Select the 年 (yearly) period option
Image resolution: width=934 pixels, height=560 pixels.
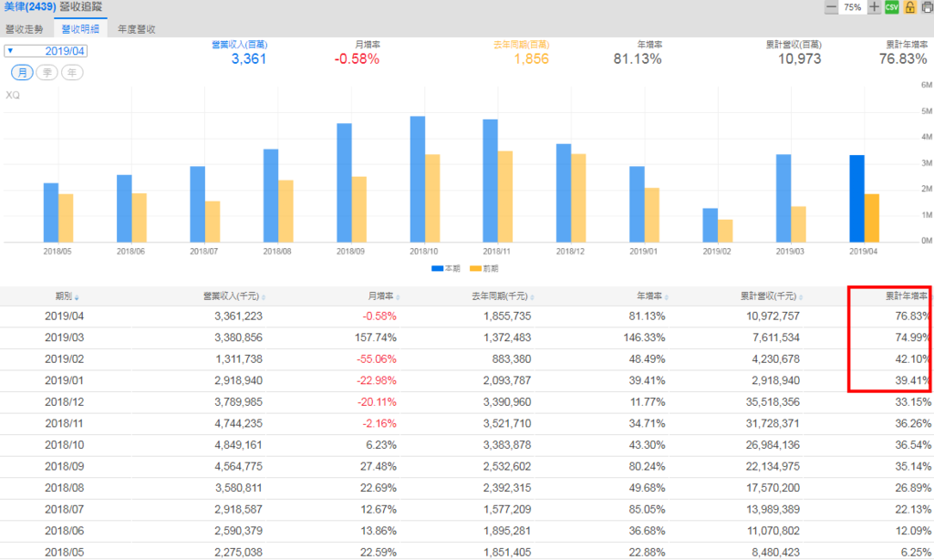(x=72, y=73)
